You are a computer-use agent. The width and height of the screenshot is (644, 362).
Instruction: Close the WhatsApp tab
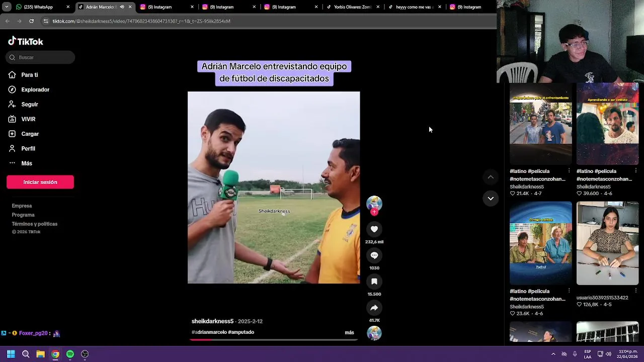[68, 7]
